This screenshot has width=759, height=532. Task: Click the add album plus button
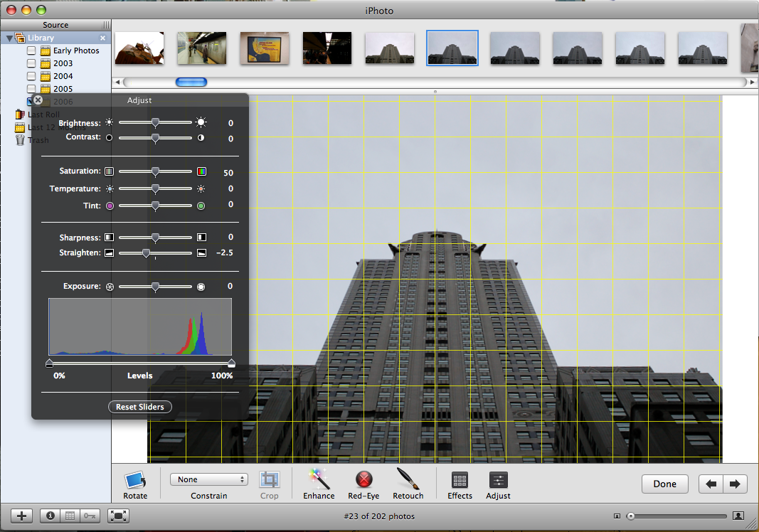(x=22, y=516)
